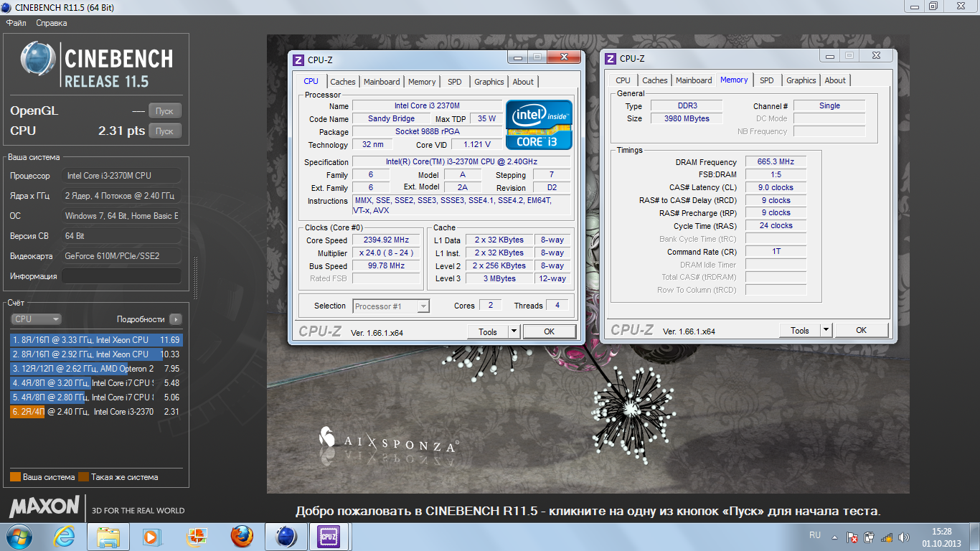Click the CAS# Latency value 9.0 clocks
This screenshot has width=980, height=551.
[776, 188]
